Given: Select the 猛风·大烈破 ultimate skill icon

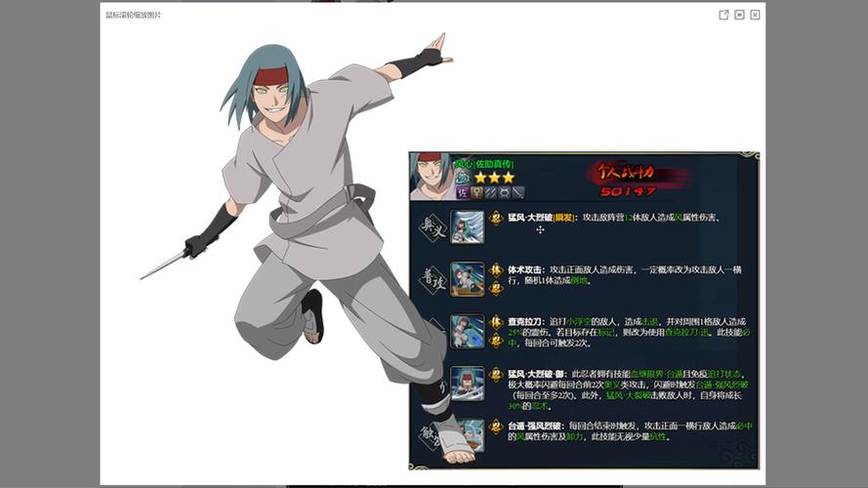Looking at the screenshot, I should pos(468,226).
